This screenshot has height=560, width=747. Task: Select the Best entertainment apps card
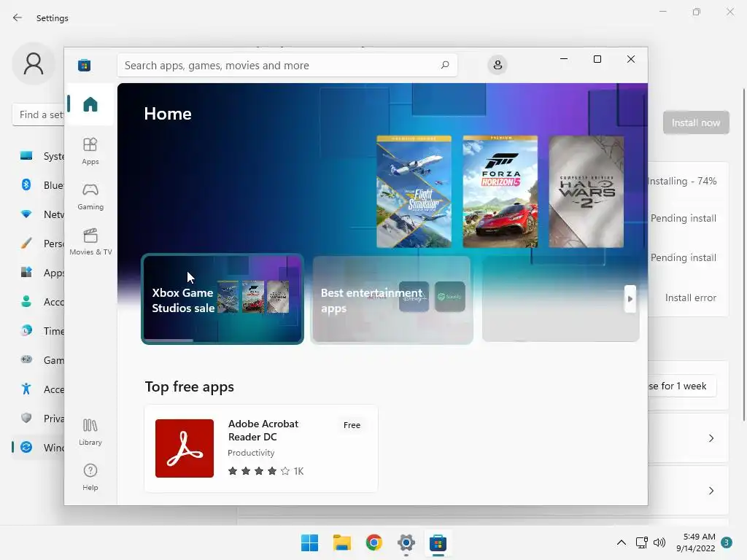tap(392, 299)
